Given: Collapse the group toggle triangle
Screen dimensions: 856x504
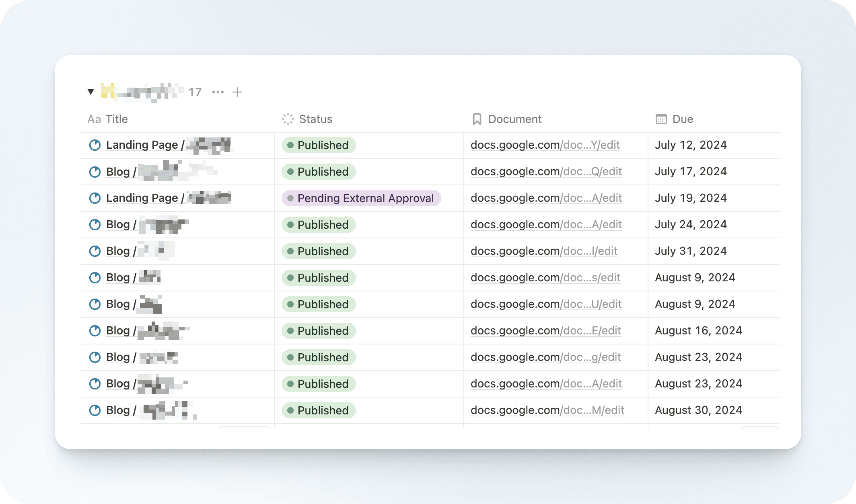Looking at the screenshot, I should [91, 92].
